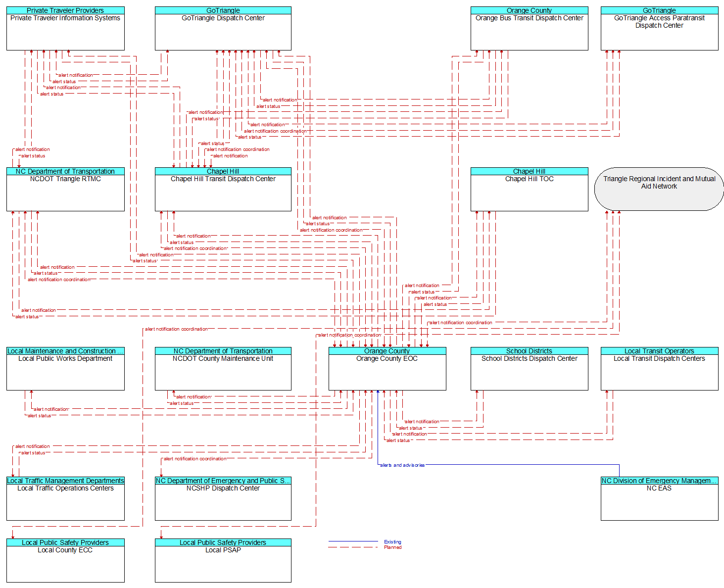Click the 'Existing' legend label
Screen dimensions: 724x588
click(x=392, y=542)
